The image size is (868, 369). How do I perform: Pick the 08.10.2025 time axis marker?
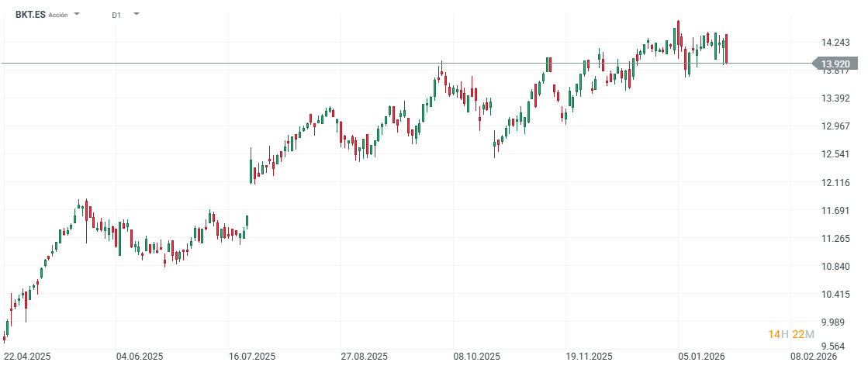(x=478, y=357)
